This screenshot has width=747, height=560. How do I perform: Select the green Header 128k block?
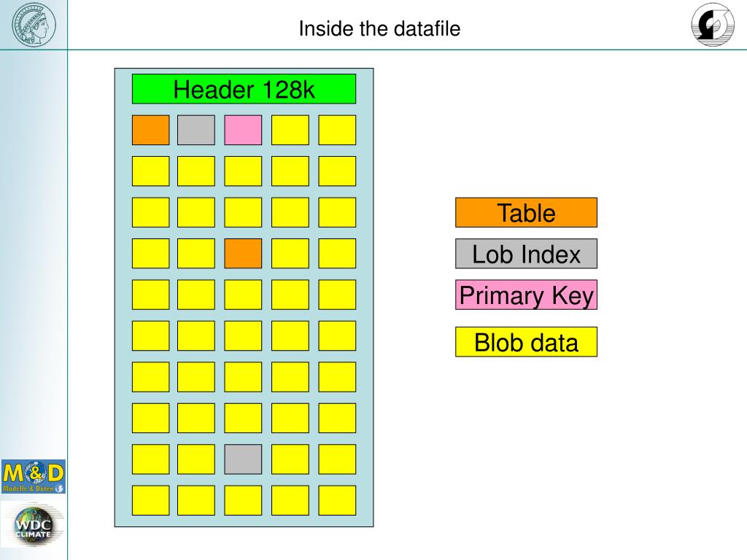point(244,89)
